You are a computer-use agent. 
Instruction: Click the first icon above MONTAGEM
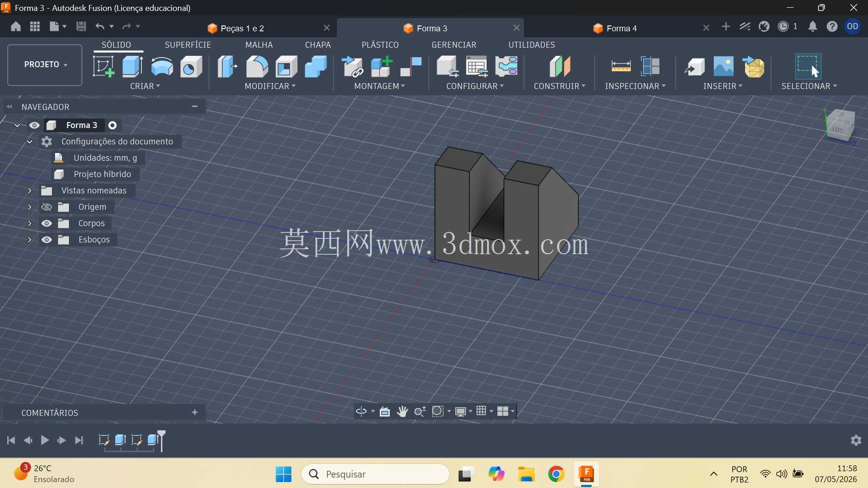pos(352,66)
